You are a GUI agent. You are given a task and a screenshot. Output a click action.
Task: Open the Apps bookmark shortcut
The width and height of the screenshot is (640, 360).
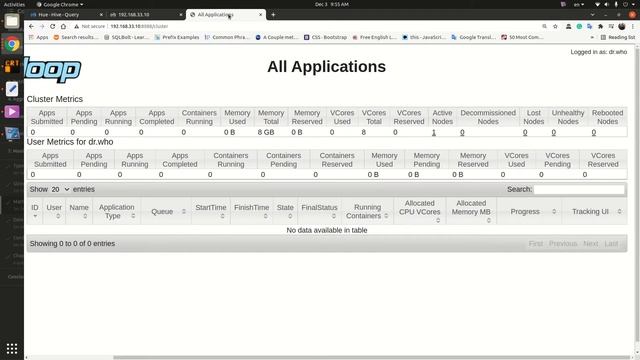[x=38, y=37]
